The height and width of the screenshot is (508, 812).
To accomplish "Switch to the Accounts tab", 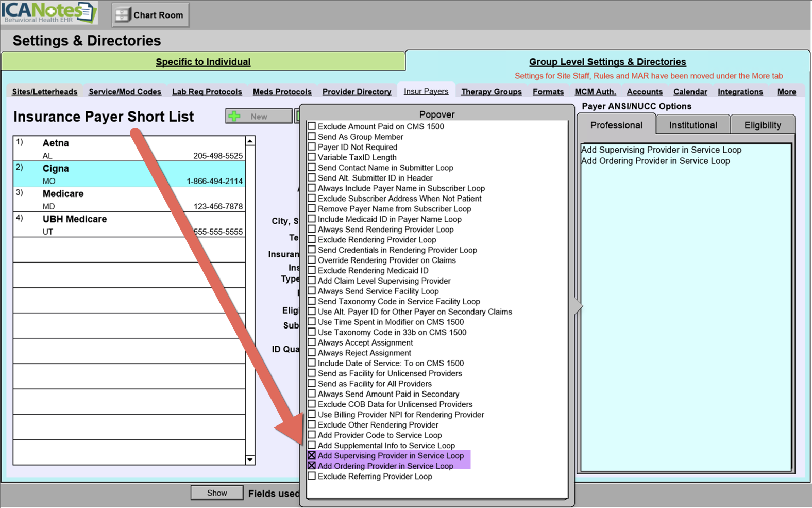I will (645, 92).
